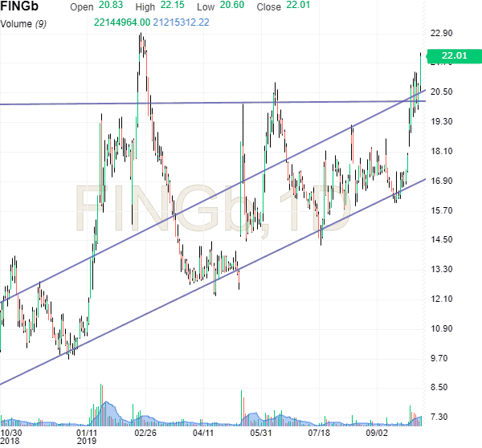
Task: Click the 09/02 date on time axis
Action: (x=378, y=432)
